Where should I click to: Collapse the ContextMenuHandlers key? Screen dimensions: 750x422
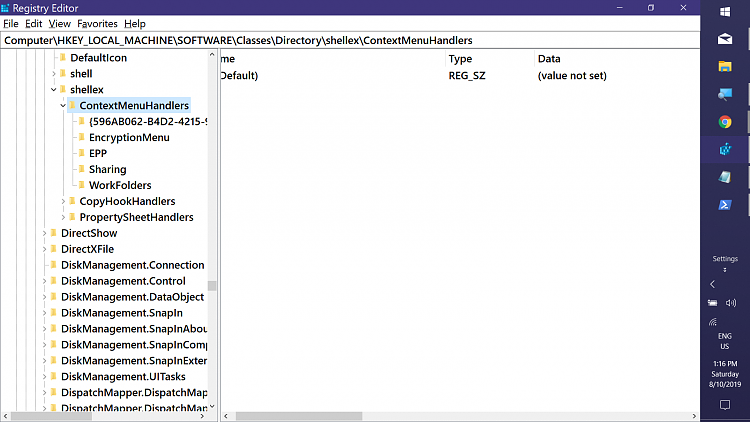pos(63,105)
